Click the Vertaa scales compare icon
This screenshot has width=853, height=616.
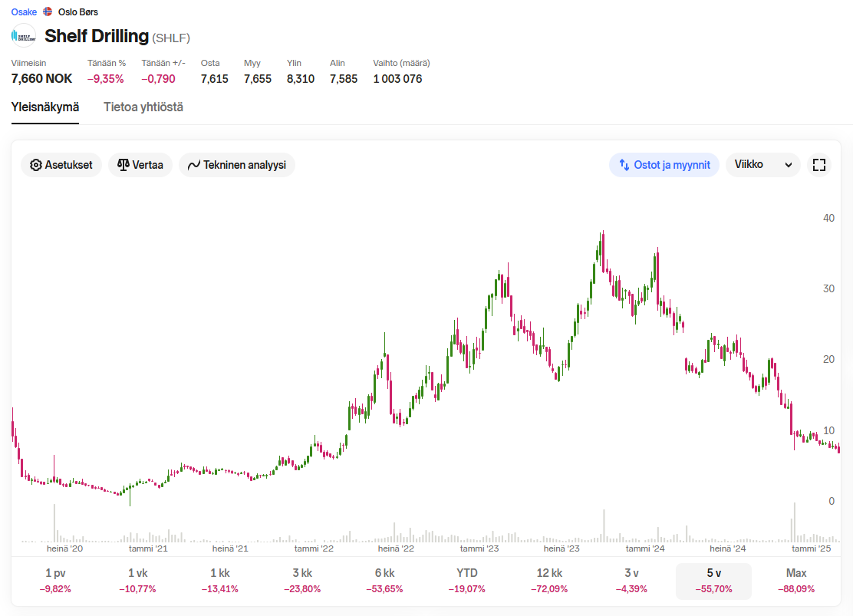pyautogui.click(x=124, y=165)
